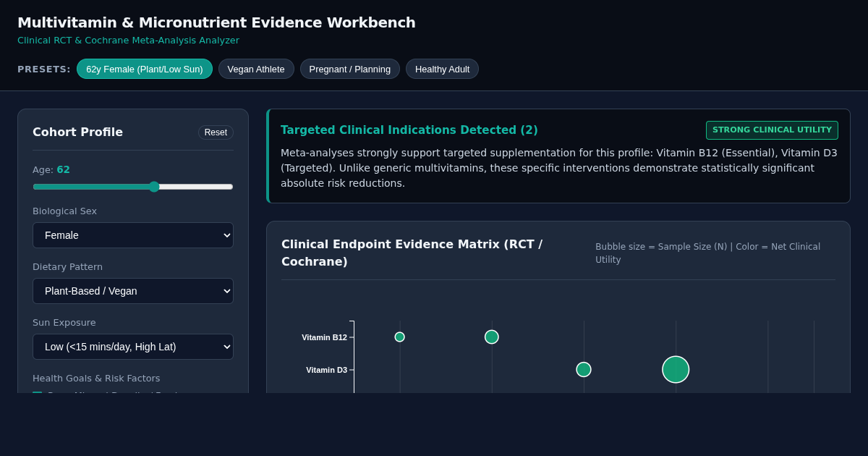Click the smaller Vitamin D3 bubble
Image resolution: width=868 pixels, height=456 pixels.
click(x=584, y=370)
